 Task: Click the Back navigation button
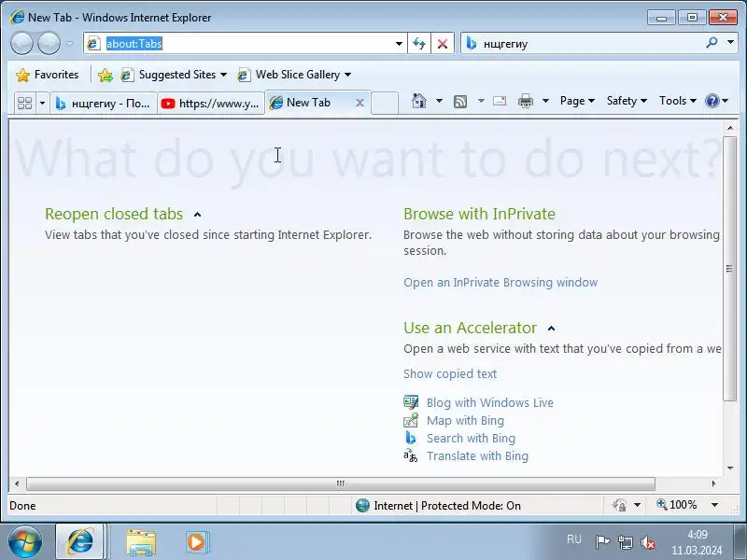21,44
